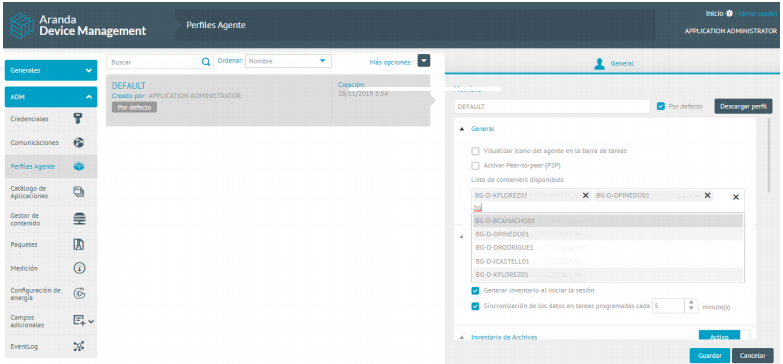The width and height of the screenshot is (783, 364).
Task: Click the Buscar search field
Action: coord(154,62)
